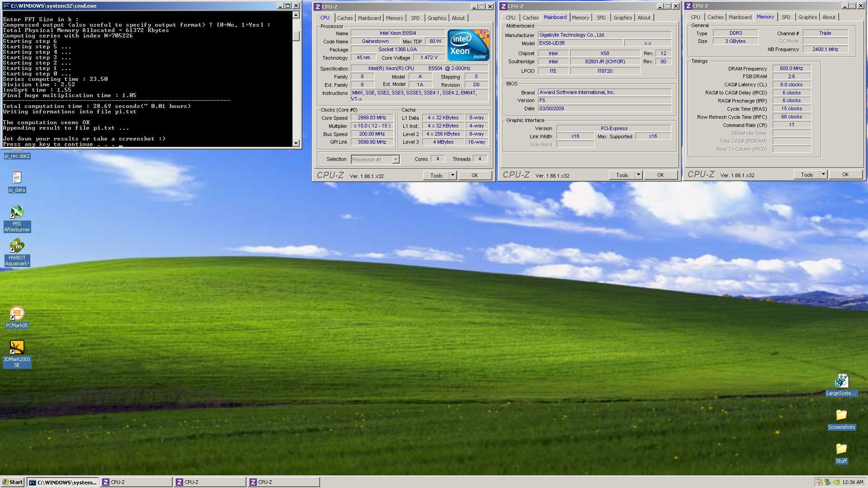Image resolution: width=868 pixels, height=488 pixels.
Task: Click the Intel Xeon inside logo
Action: click(x=468, y=45)
